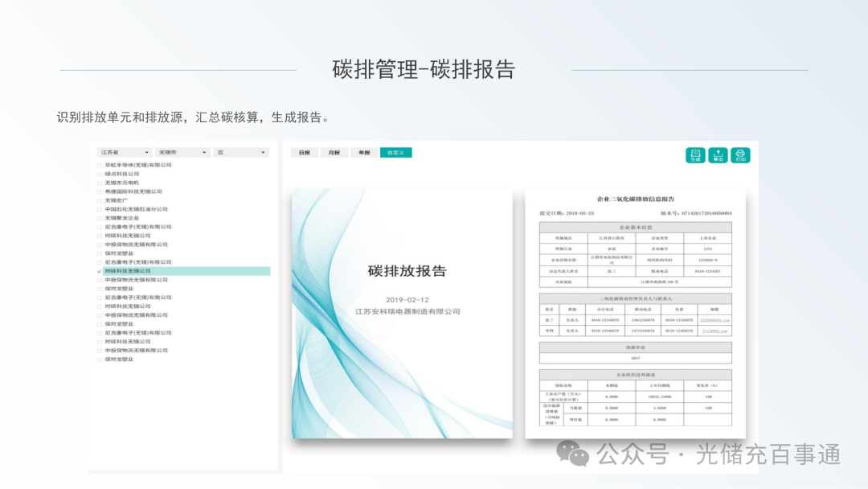
Task: Click 江苏安科瑞电器制造有限公司 on cover
Action: coord(408,312)
